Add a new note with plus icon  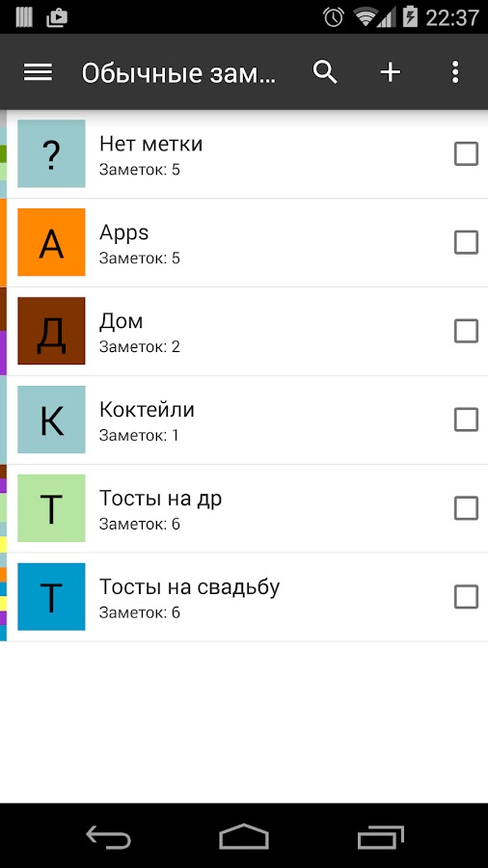[x=390, y=72]
